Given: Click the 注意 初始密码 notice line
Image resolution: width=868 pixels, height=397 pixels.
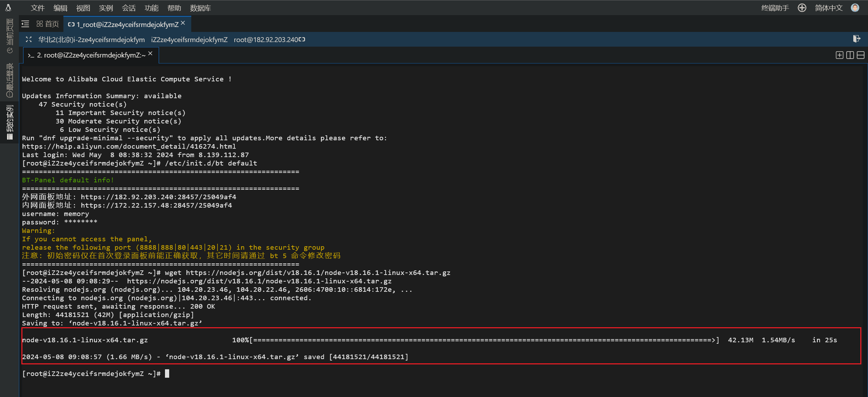Looking at the screenshot, I should [x=181, y=256].
